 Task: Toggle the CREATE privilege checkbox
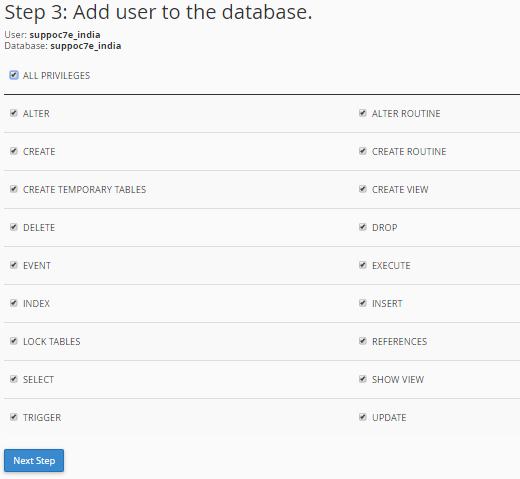pyautogui.click(x=14, y=151)
